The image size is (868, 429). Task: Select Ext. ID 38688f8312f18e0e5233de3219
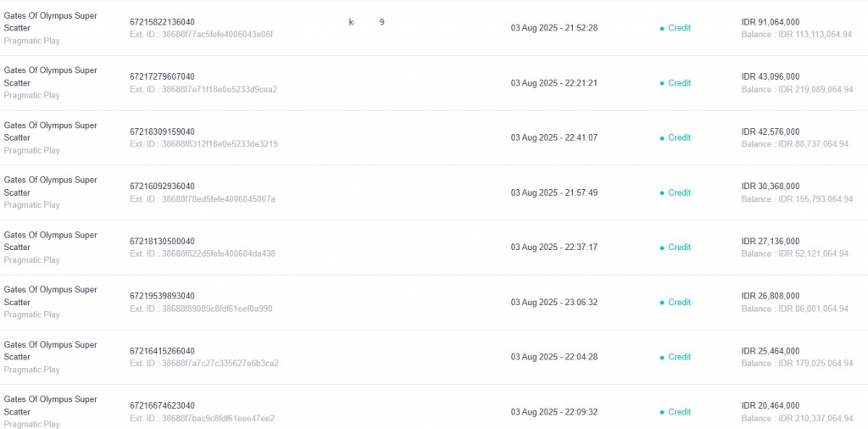(x=203, y=144)
